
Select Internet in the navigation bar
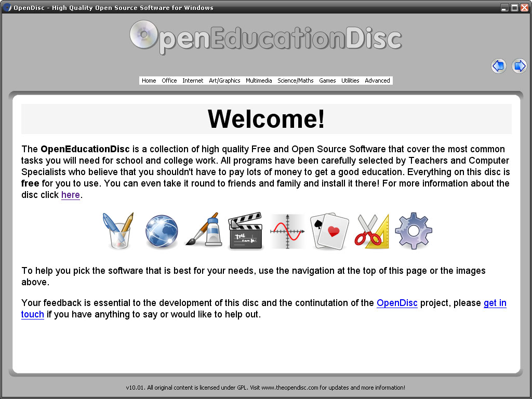point(193,81)
